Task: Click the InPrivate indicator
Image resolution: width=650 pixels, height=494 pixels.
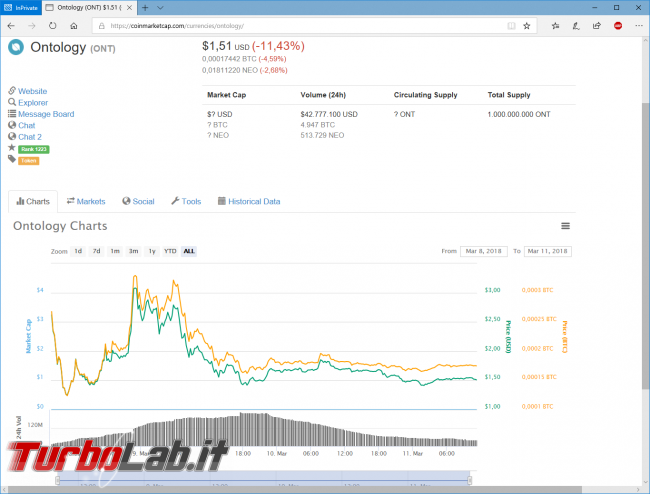Action: tap(21, 7)
